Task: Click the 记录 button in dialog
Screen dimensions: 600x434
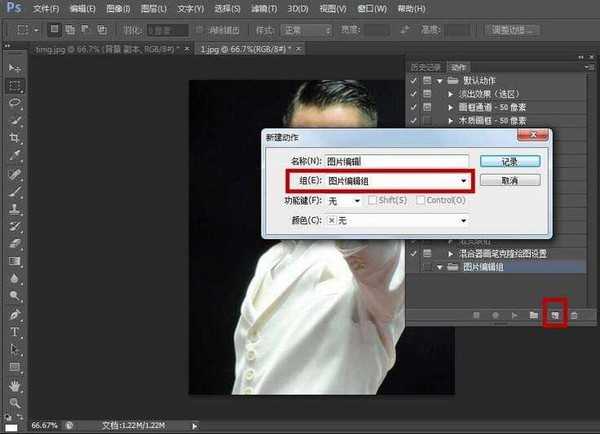Action: (x=509, y=160)
